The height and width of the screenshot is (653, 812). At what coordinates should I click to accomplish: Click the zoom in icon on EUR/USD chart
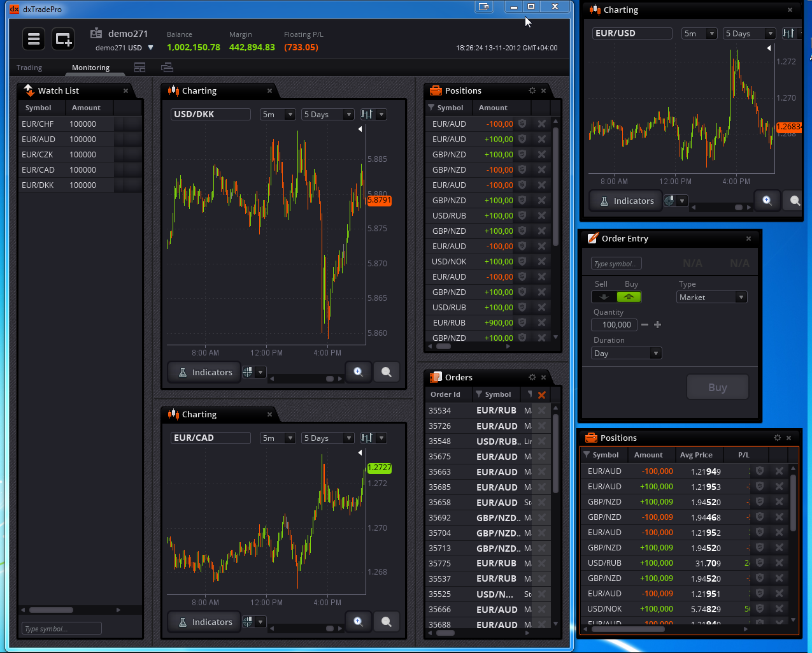pos(767,201)
